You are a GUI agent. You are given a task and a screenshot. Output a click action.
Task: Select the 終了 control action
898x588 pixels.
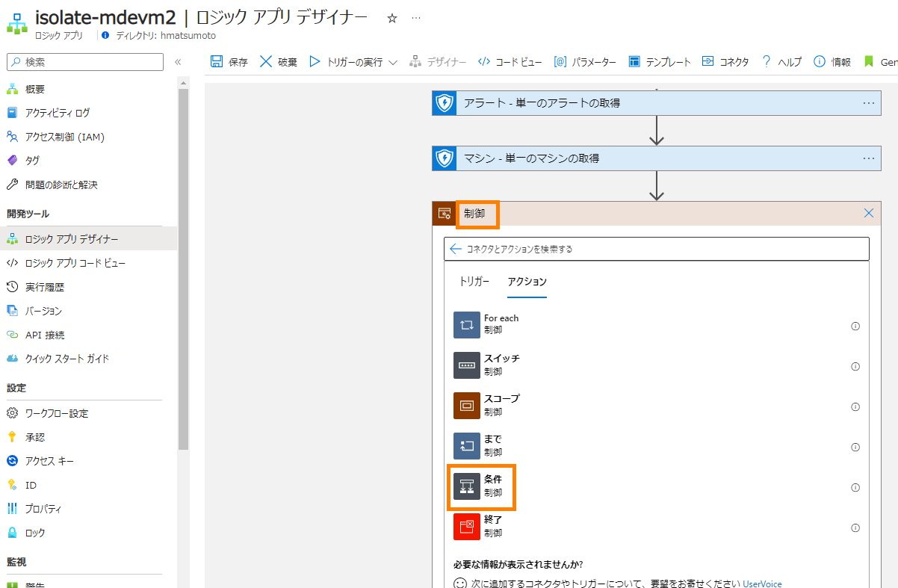(657, 526)
